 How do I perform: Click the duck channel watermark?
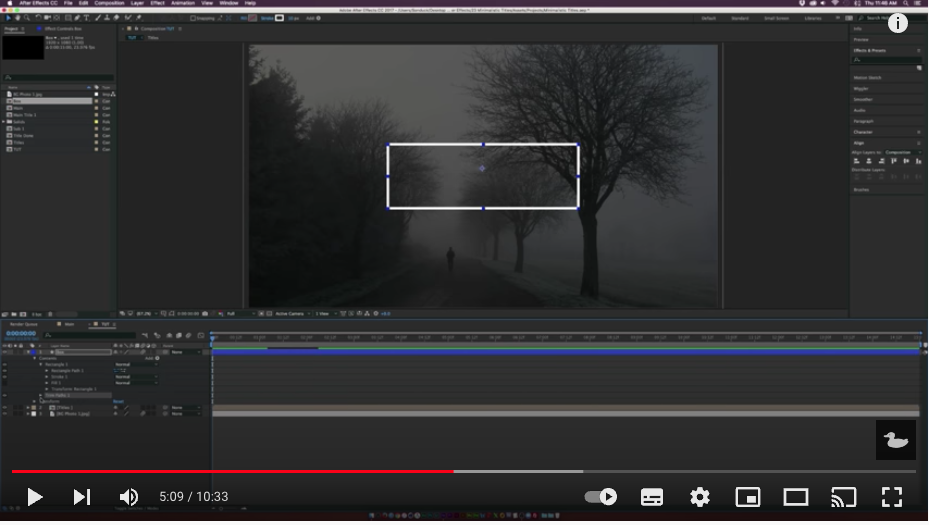click(x=896, y=440)
